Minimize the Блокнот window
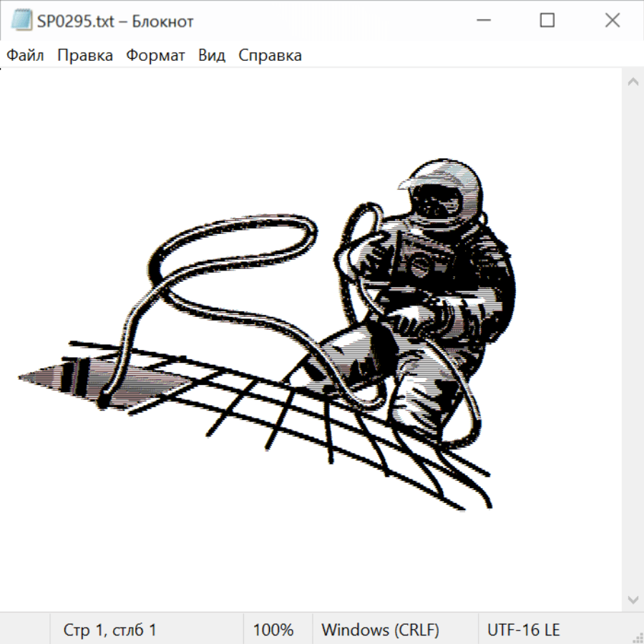The image size is (644, 644). (x=482, y=21)
